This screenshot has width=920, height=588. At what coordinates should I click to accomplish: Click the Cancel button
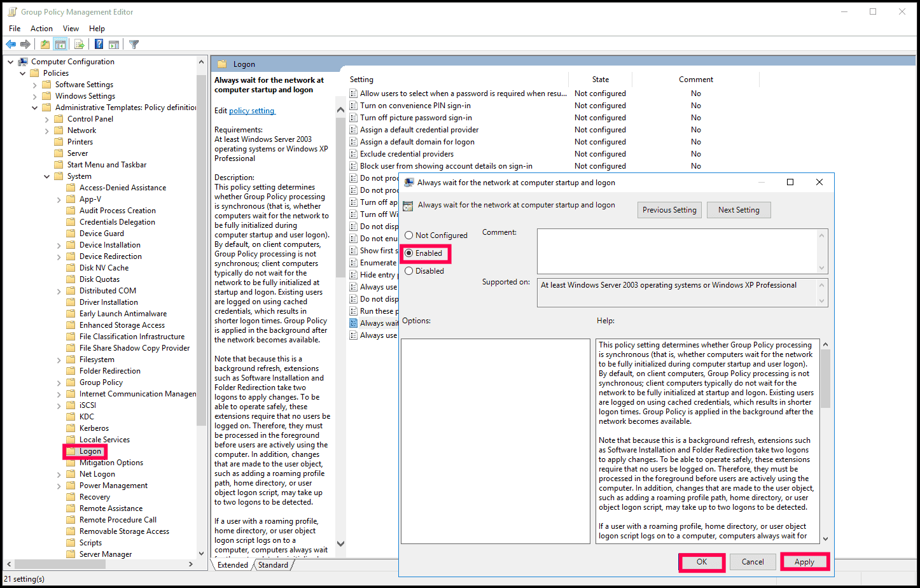(753, 562)
